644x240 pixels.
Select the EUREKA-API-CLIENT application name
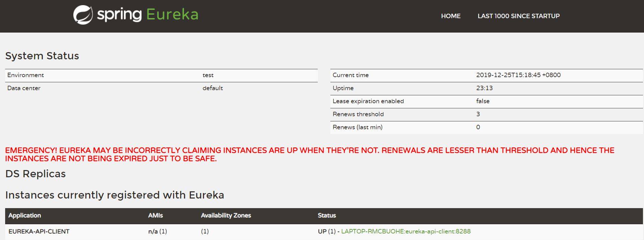39,232
